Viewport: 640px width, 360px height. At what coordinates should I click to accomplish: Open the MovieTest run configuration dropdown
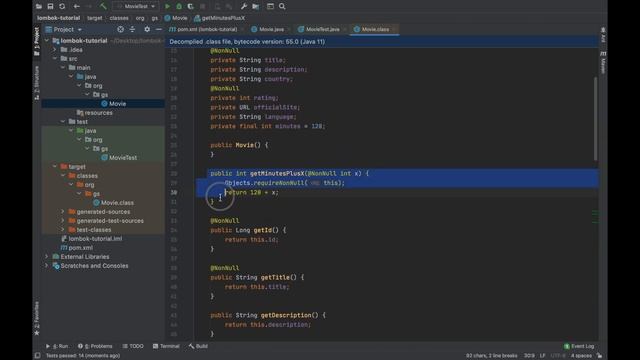136,7
